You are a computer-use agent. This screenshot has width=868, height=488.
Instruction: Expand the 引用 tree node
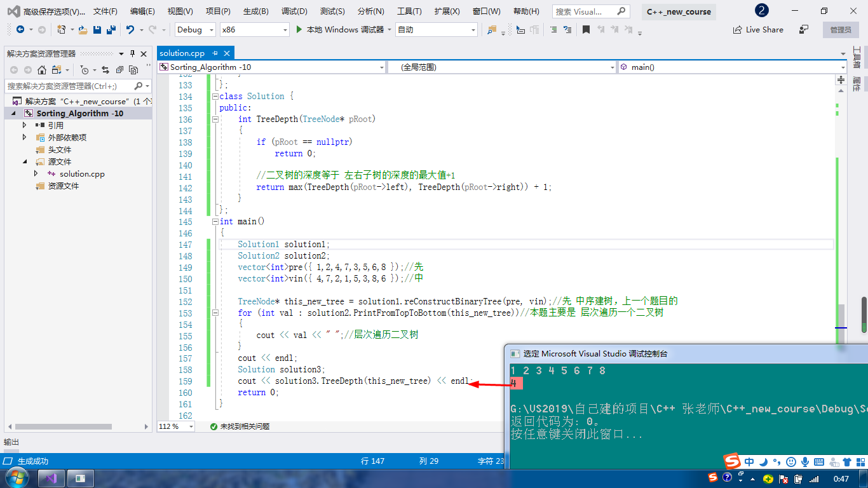[24, 125]
